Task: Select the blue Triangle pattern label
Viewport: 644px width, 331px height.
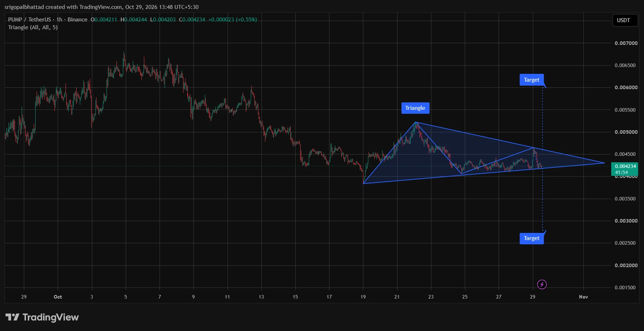Action: pos(415,108)
